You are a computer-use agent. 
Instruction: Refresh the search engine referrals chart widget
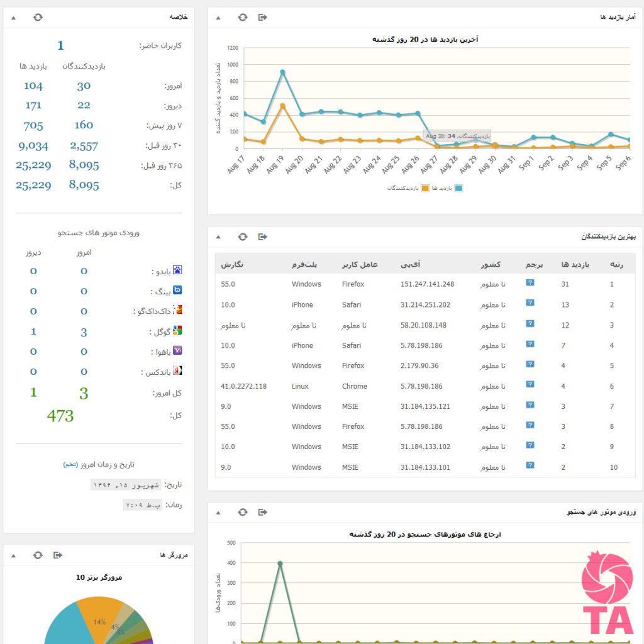click(243, 513)
